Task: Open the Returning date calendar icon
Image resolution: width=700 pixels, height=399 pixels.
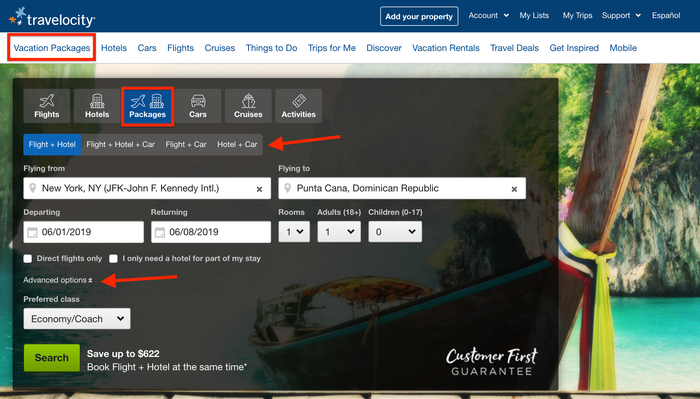Action: tap(160, 233)
